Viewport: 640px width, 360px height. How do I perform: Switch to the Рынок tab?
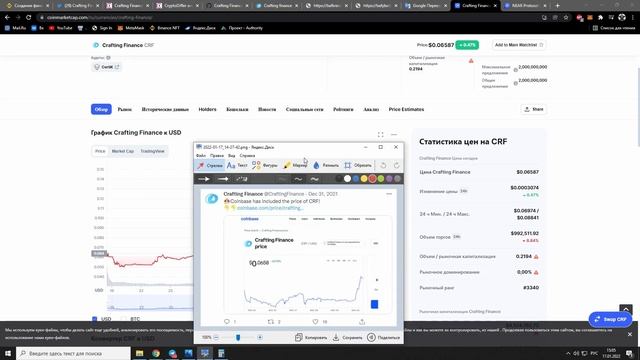[124, 109]
